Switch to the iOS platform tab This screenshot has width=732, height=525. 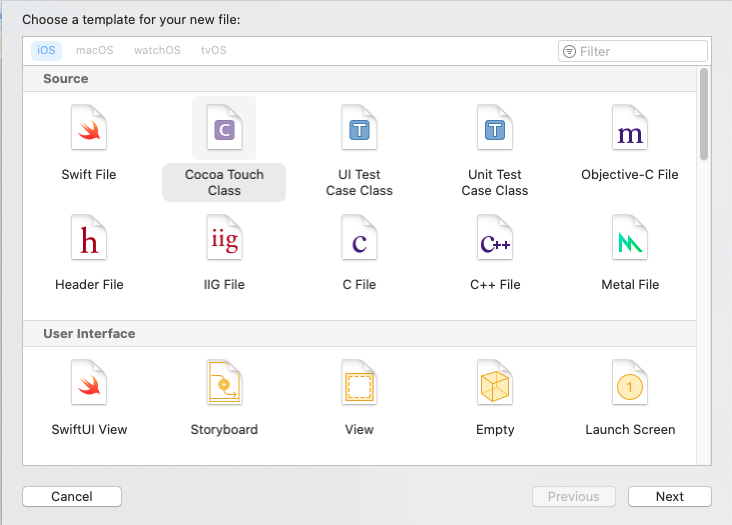click(46, 50)
